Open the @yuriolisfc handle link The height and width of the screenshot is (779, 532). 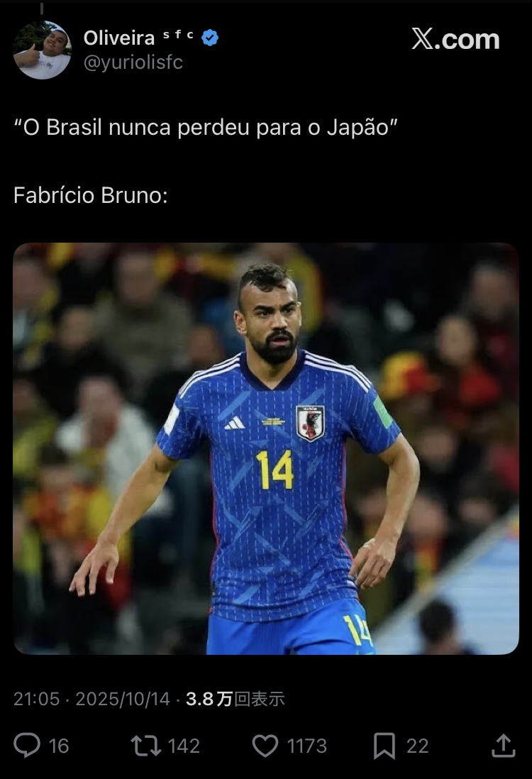(133, 62)
